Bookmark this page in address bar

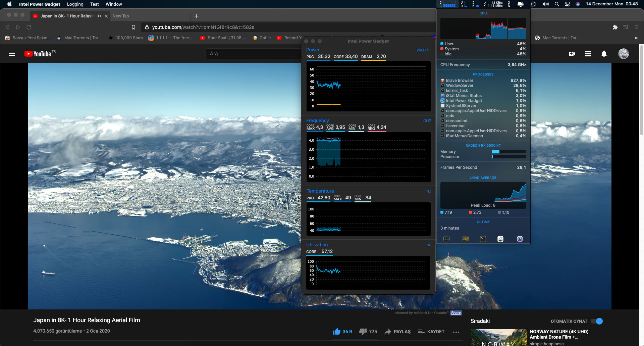click(133, 27)
